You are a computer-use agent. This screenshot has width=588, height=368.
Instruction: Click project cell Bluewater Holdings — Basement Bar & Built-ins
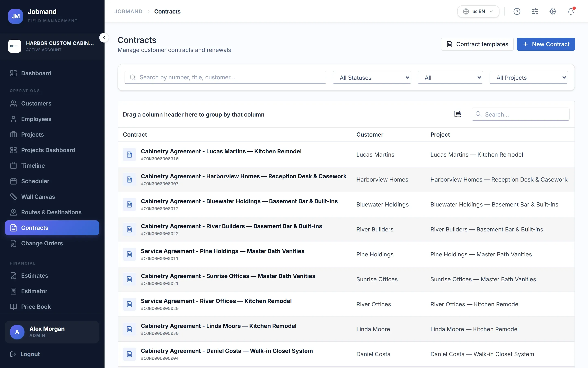494,204
